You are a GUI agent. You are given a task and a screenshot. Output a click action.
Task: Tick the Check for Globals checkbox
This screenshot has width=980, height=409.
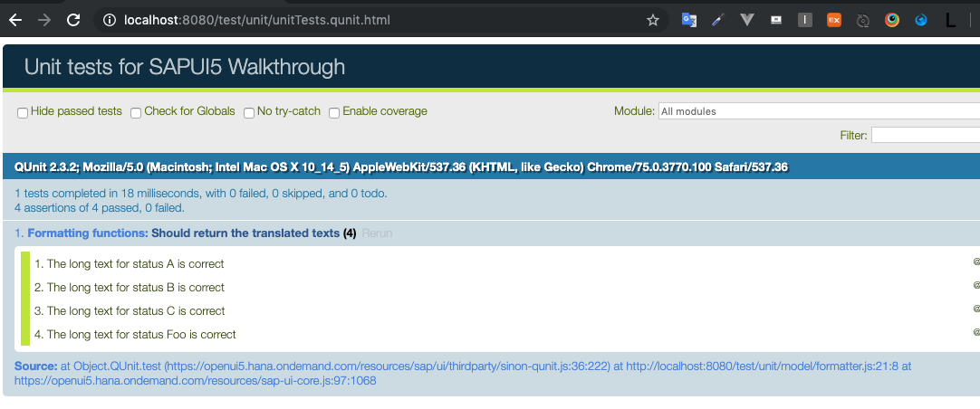tap(136, 113)
